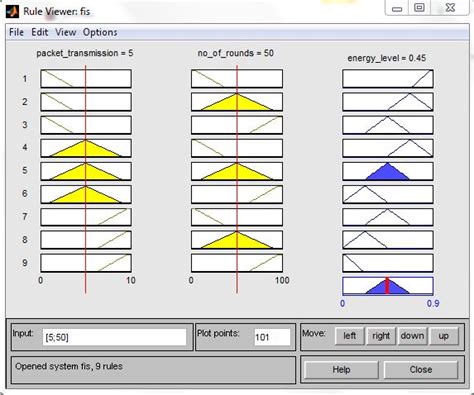The width and height of the screenshot is (474, 395).
Task: Click rule 4 packet_transmission yellow plot
Action: tap(86, 148)
